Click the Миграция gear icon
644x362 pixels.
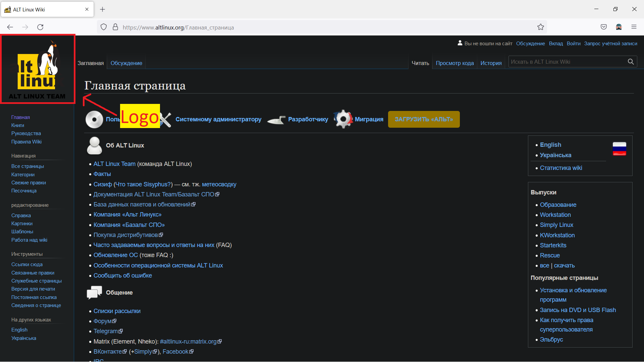click(343, 119)
